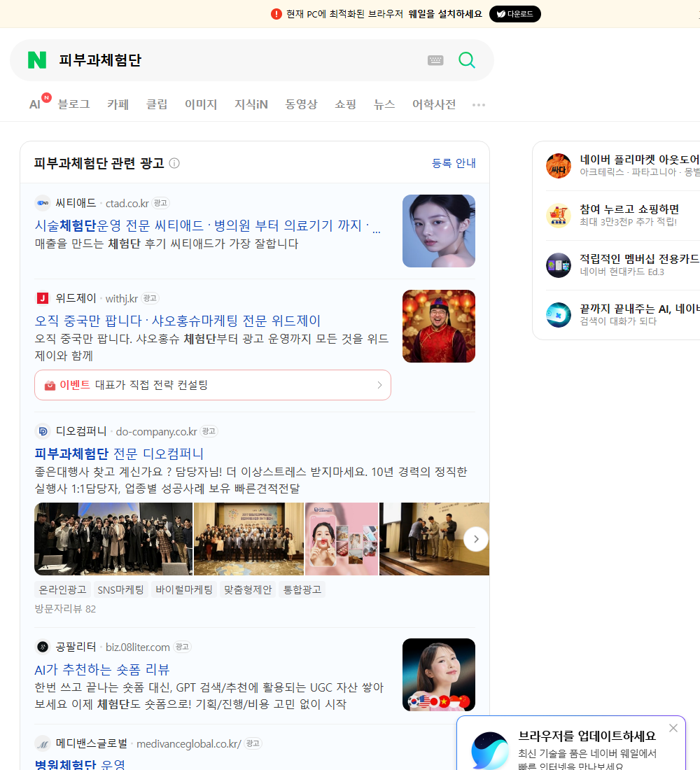The height and width of the screenshot is (770, 700).
Task: Expand more search tabs with ellipsis
Action: [x=479, y=104]
